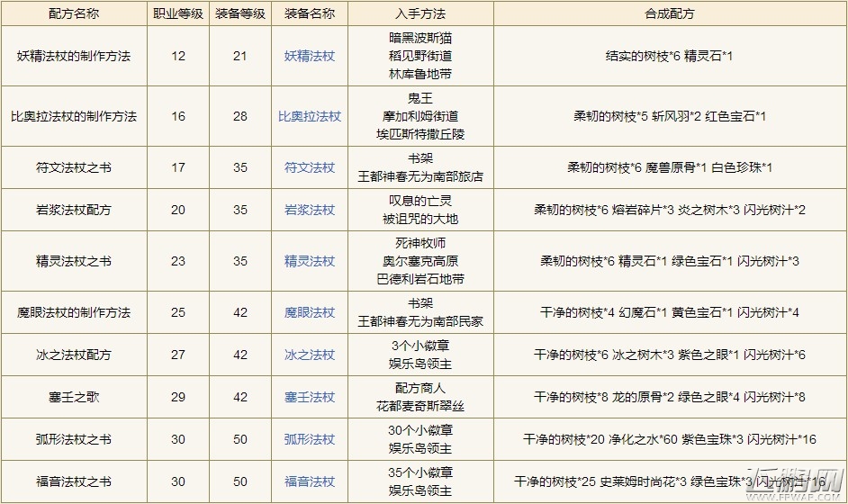Image resolution: width=848 pixels, height=504 pixels.
Task: Click the 入手方法 column header
Action: (420, 13)
